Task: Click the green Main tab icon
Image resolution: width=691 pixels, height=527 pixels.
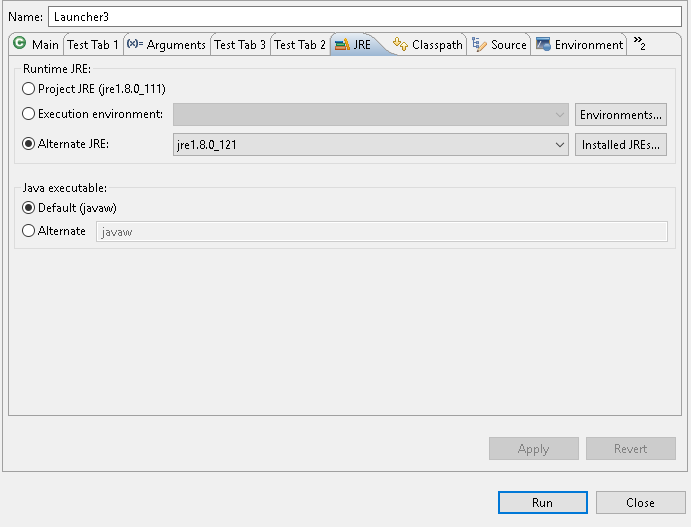Action: coord(19,44)
